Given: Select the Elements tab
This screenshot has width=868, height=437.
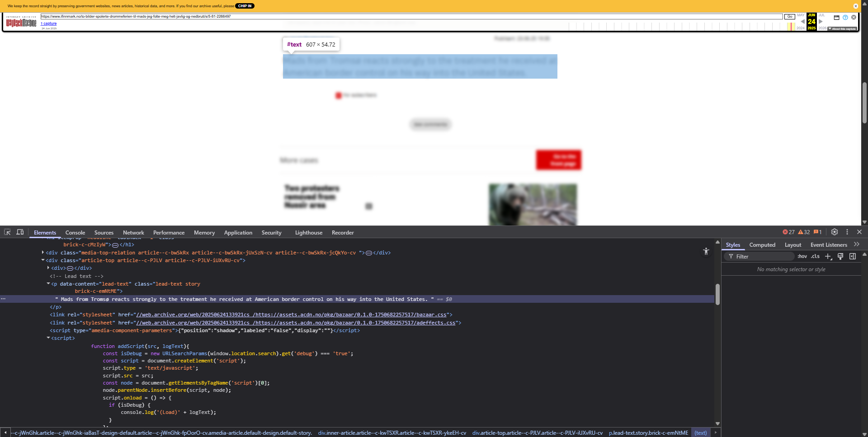Looking at the screenshot, I should click(x=45, y=232).
